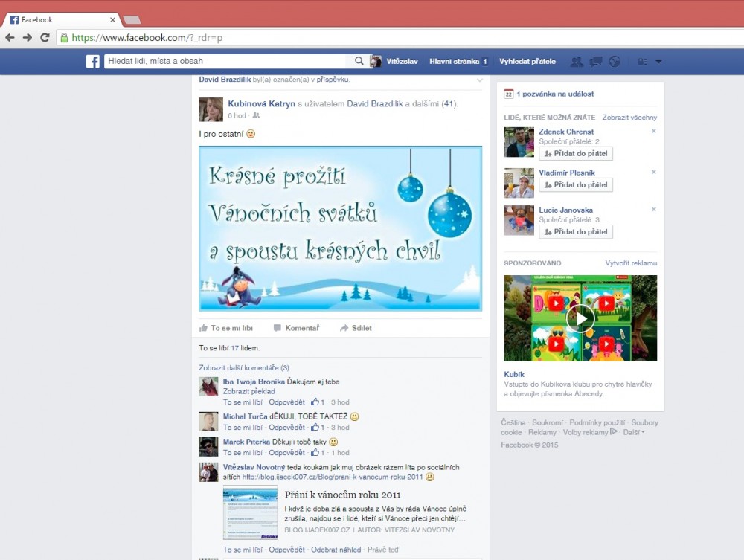744x560 pixels.
Task: Dismiss Lucie Janovska friend suggestion
Action: [x=654, y=210]
